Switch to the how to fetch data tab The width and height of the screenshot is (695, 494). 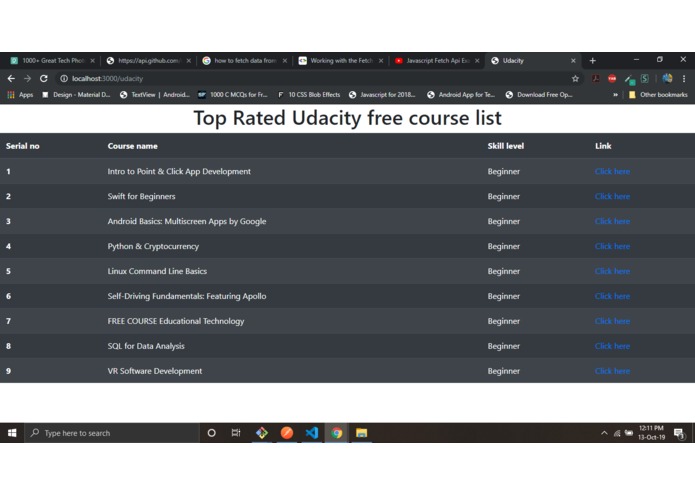(x=245, y=61)
